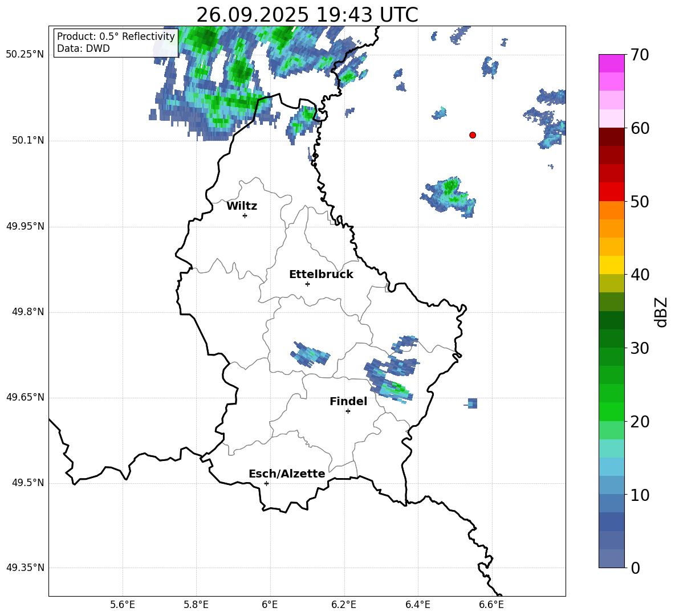This screenshot has height=616, width=675.
Task: Click the 6.4°E longitude label
Action: click(417, 605)
